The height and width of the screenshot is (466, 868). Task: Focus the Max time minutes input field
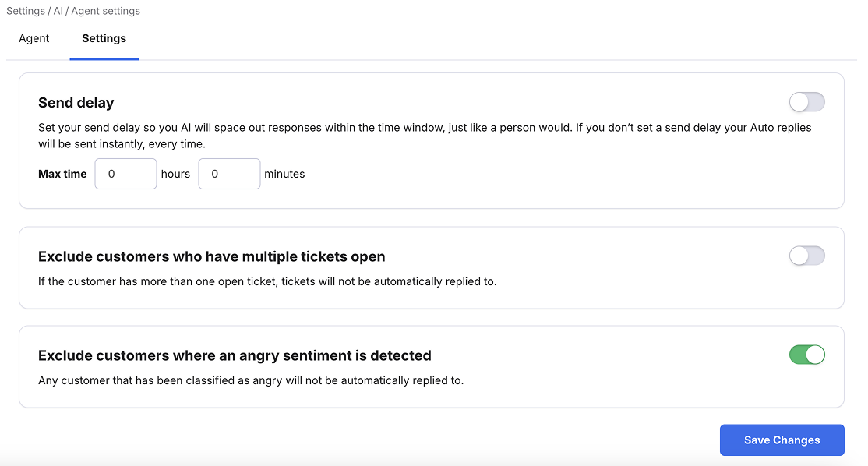tap(229, 174)
